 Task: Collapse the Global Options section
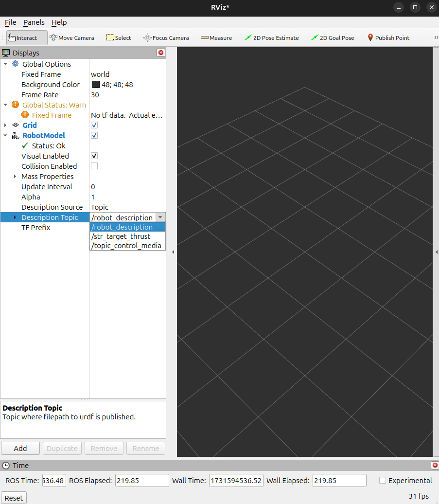[x=5, y=64]
